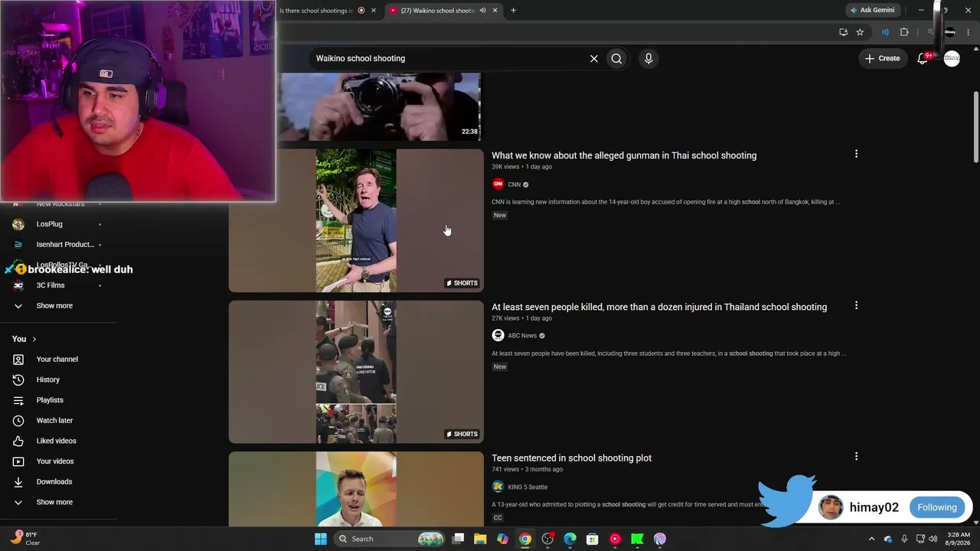Viewport: 980px width, 551px height.
Task: Click the ABC News channel name
Action: 522,336
